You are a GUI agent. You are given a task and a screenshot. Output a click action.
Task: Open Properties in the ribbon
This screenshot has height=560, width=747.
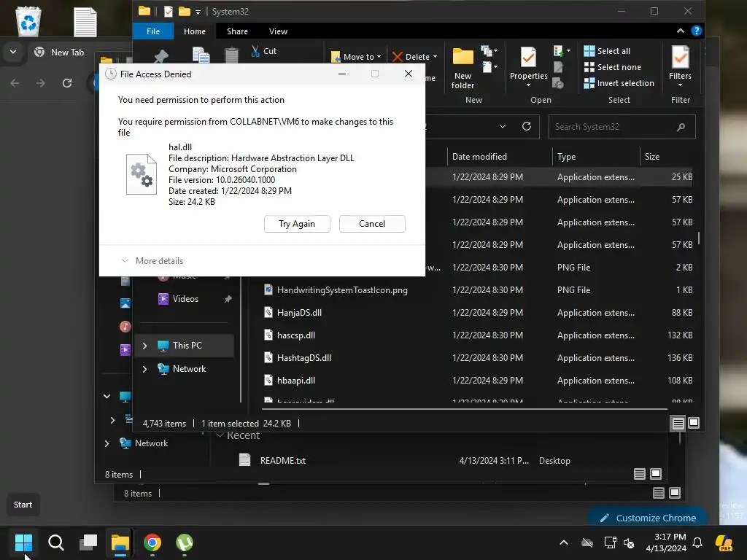tap(528, 67)
